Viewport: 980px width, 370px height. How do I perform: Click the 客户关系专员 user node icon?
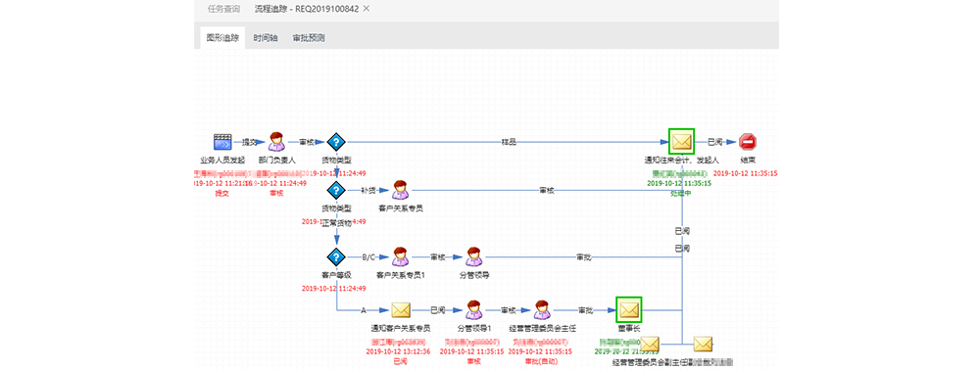(x=400, y=190)
